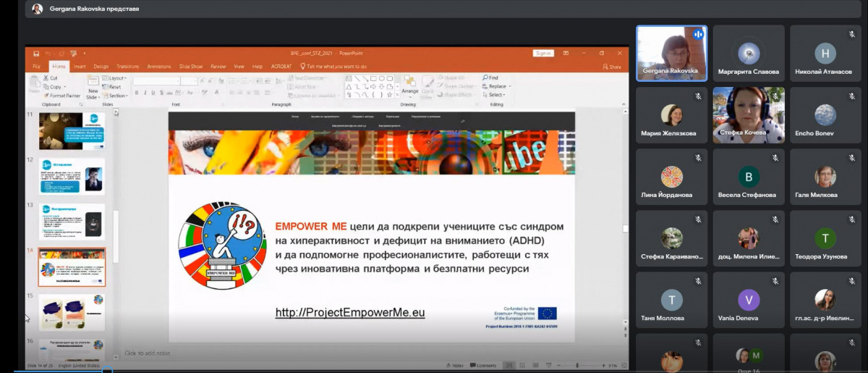Click Find in the Editing group
The height and width of the screenshot is (373, 868).
pos(490,77)
